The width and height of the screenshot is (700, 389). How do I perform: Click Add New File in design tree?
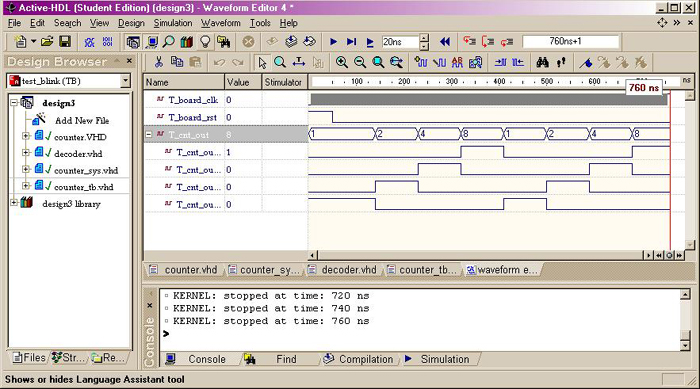pyautogui.click(x=82, y=121)
